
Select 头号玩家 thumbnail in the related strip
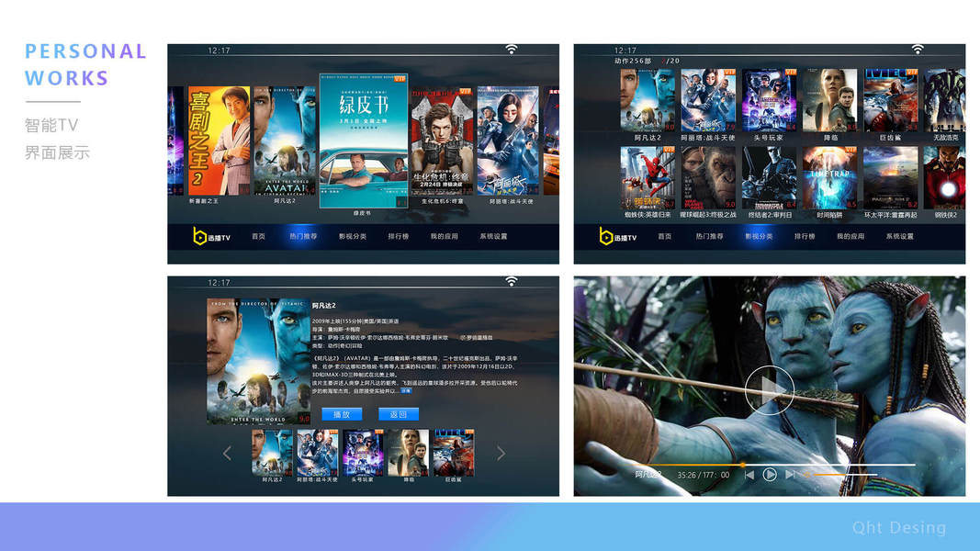click(x=363, y=453)
